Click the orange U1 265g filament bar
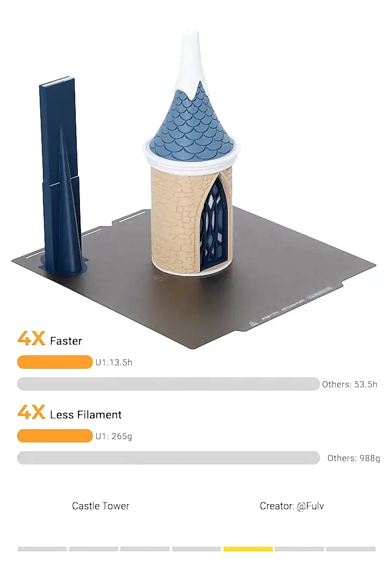The image size is (392, 570). click(x=55, y=436)
